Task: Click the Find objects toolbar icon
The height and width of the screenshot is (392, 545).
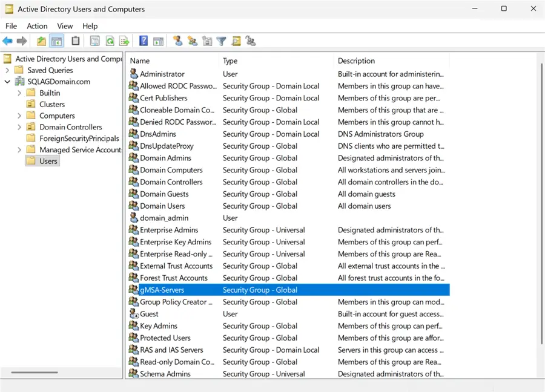Action: 236,41
